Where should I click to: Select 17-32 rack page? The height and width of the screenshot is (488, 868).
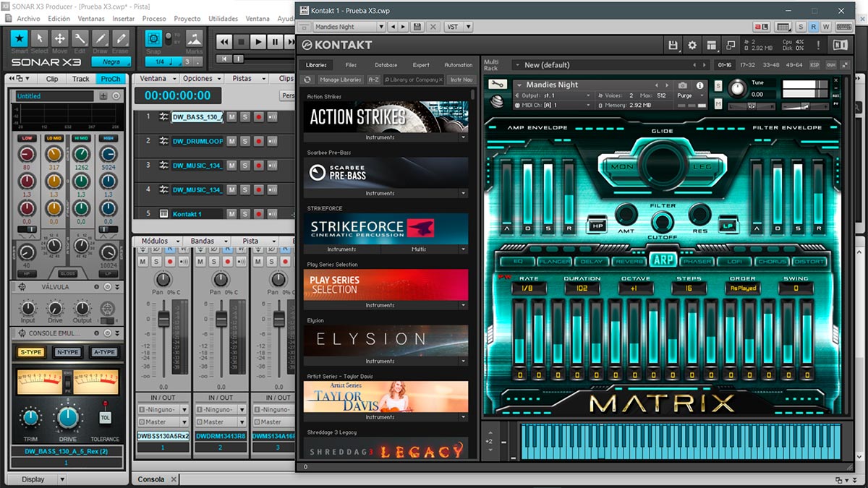tap(747, 65)
